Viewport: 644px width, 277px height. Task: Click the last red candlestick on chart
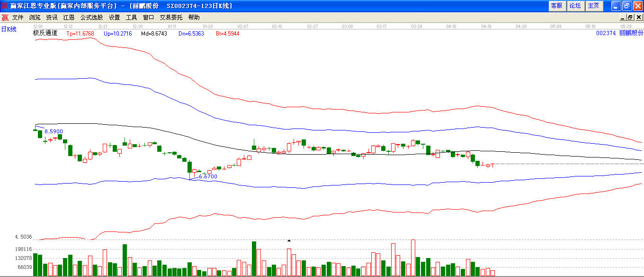pyautogui.click(x=493, y=165)
